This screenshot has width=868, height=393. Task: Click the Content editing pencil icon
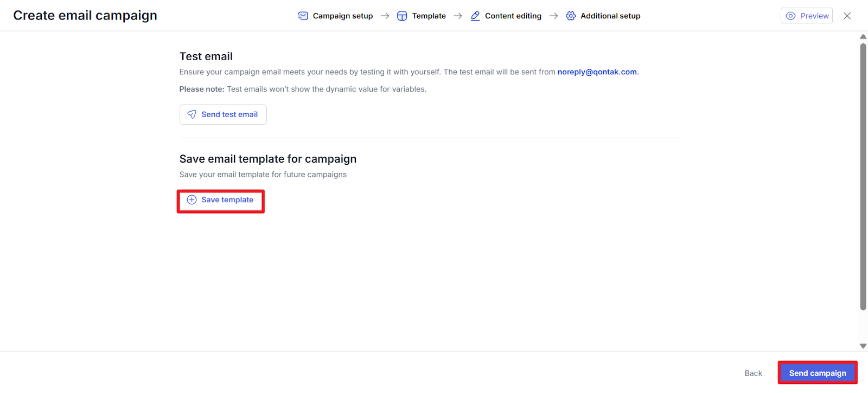[475, 16]
